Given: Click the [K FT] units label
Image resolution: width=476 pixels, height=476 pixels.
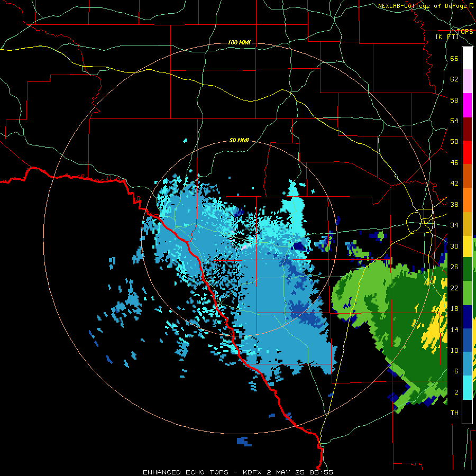Looking at the screenshot, I should pos(447,36).
